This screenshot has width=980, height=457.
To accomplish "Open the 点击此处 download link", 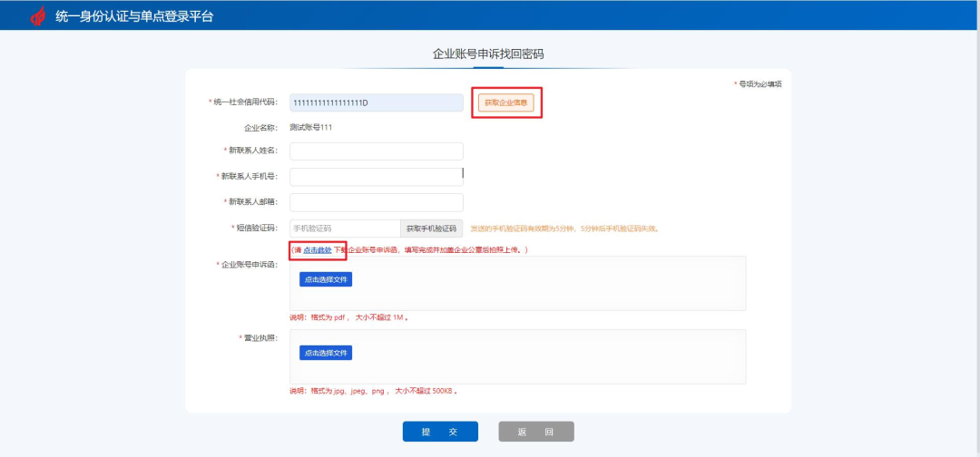I will (x=318, y=250).
